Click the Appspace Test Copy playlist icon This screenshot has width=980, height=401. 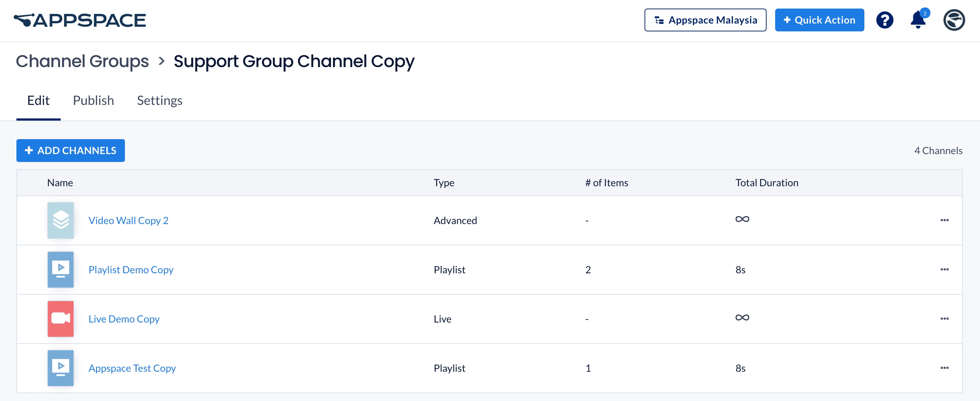(x=60, y=368)
